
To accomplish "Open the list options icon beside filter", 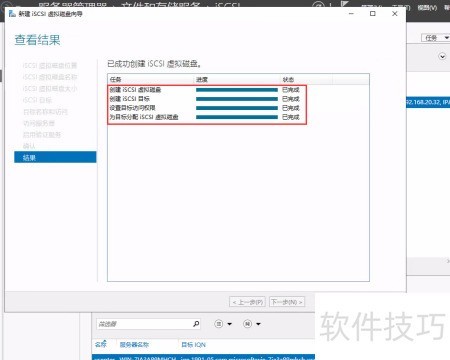I will [219, 324].
